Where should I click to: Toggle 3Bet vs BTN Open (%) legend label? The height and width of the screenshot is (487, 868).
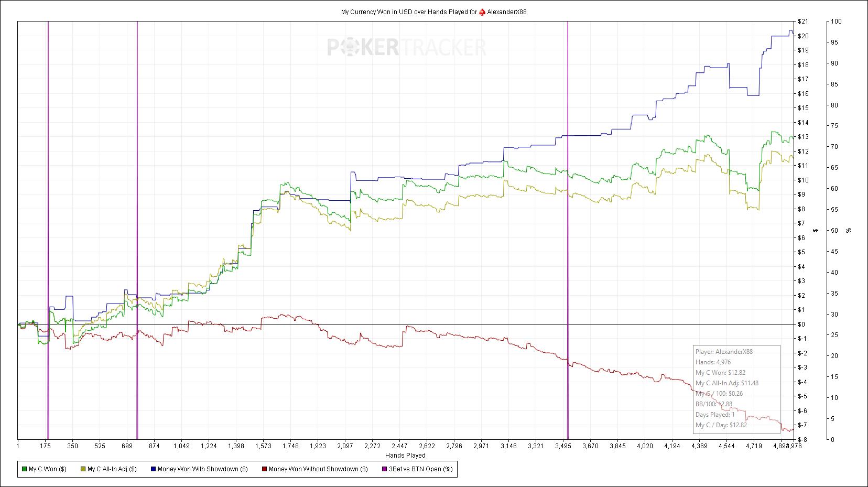[x=421, y=469]
